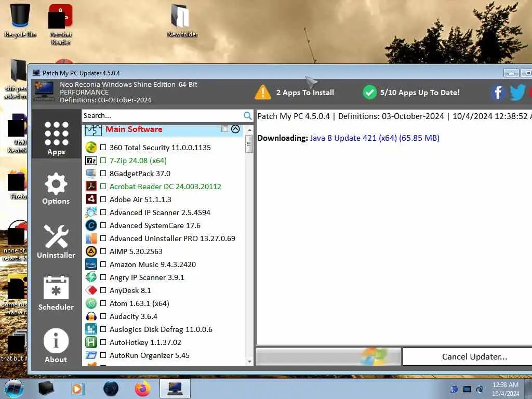Click the 360 Total Security app icon

[91, 147]
